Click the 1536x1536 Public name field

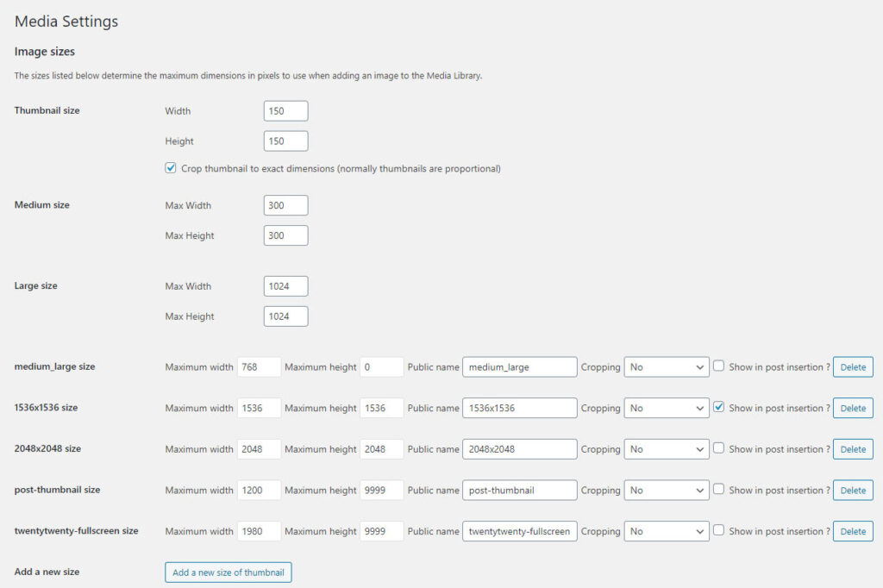coord(520,409)
